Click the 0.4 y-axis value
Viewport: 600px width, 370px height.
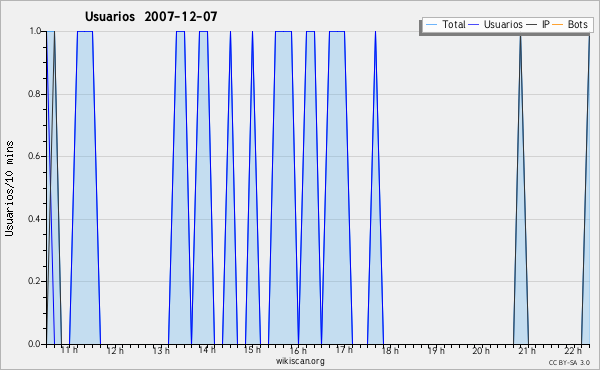pos(35,219)
